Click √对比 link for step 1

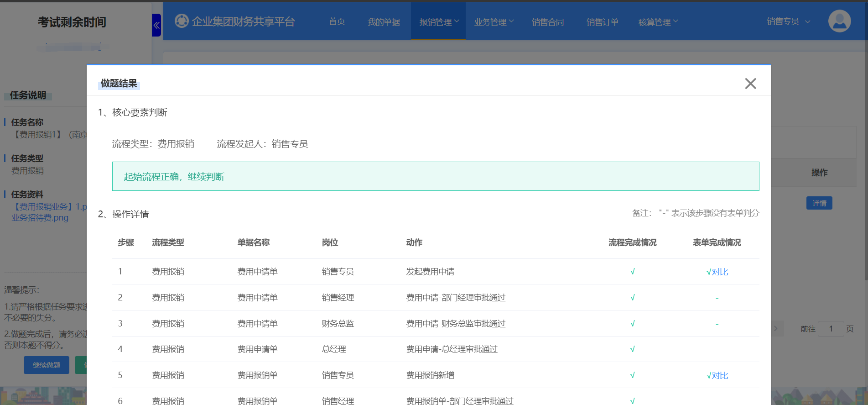(x=717, y=272)
